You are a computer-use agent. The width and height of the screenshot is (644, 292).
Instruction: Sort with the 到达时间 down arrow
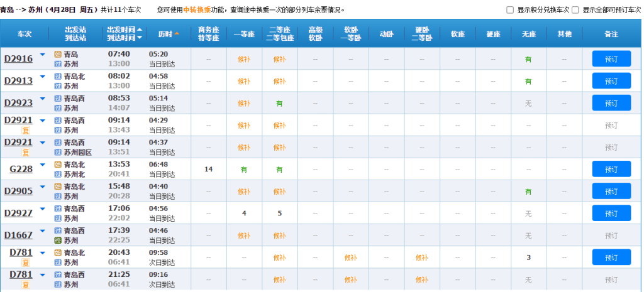140,38
